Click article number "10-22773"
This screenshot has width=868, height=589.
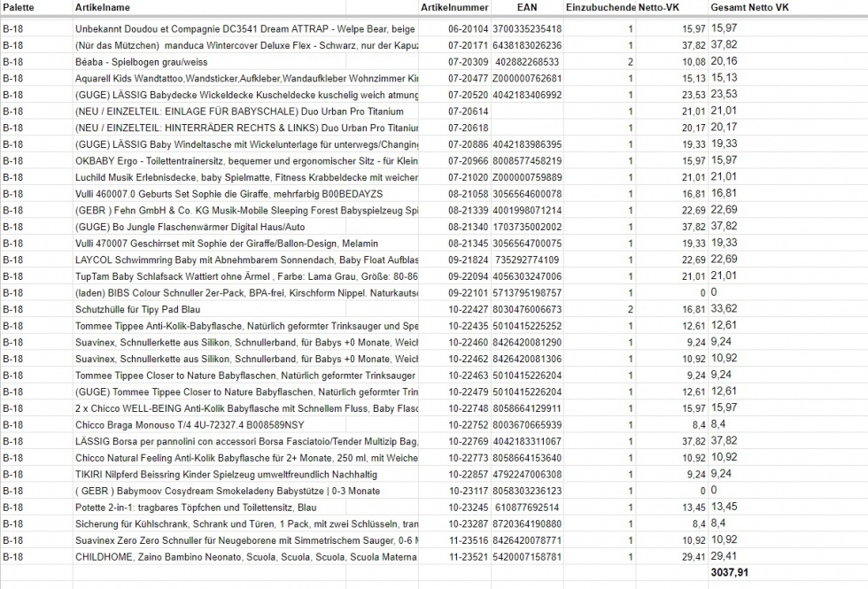469,459
